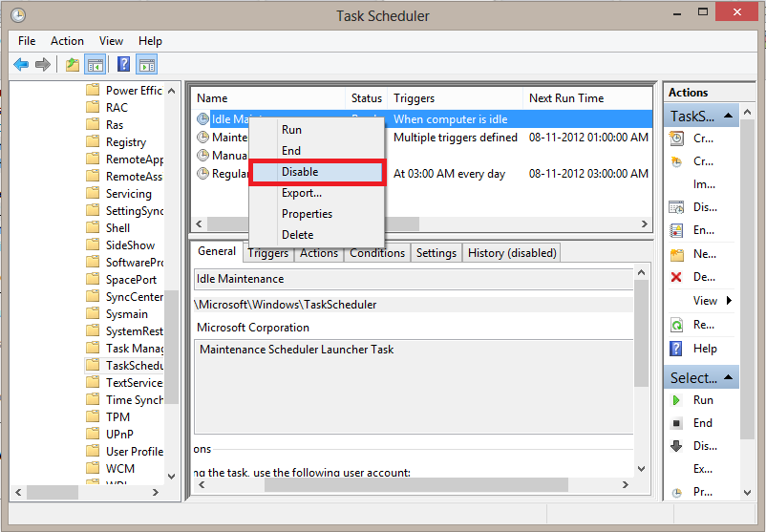Click the Manual Maintenance task clock icon
The height and width of the screenshot is (532, 766).
coord(202,156)
